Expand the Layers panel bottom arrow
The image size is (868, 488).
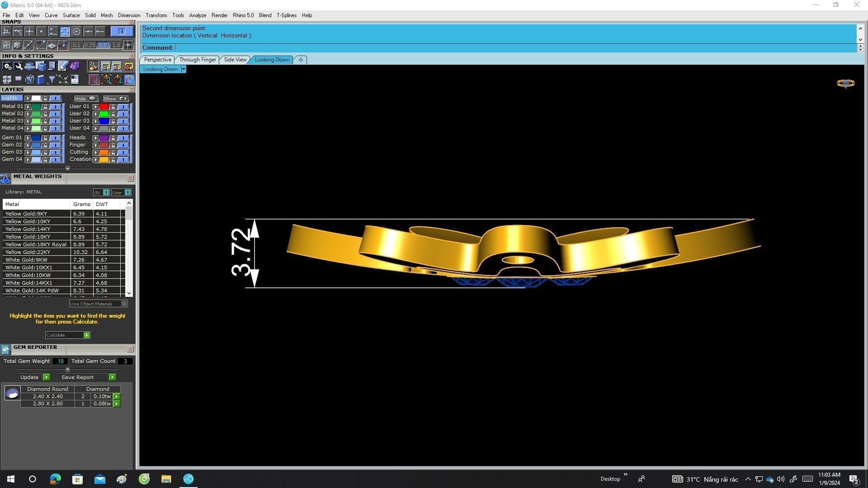[68, 169]
